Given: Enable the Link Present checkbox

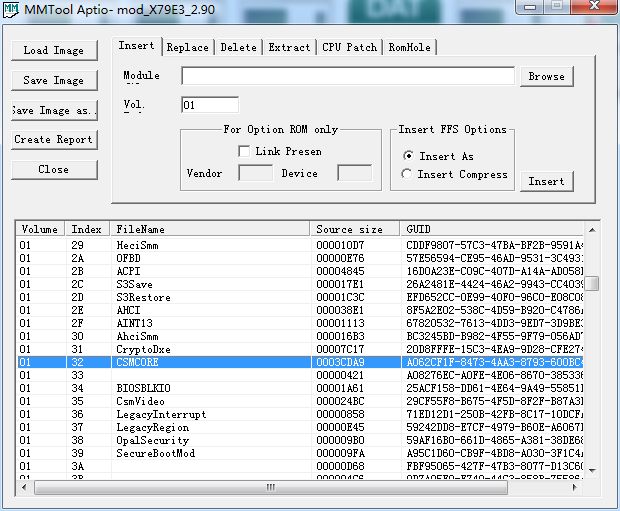Looking at the screenshot, I should (x=244, y=151).
